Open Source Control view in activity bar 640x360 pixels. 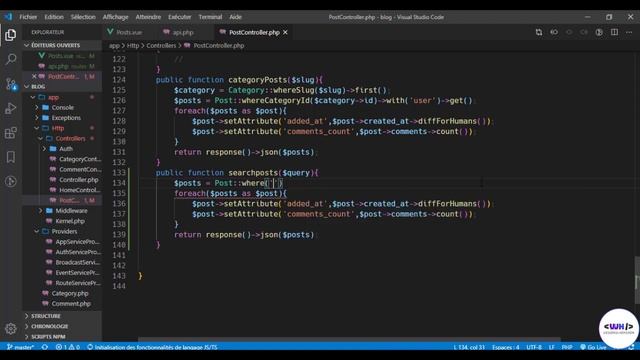pos(11,84)
